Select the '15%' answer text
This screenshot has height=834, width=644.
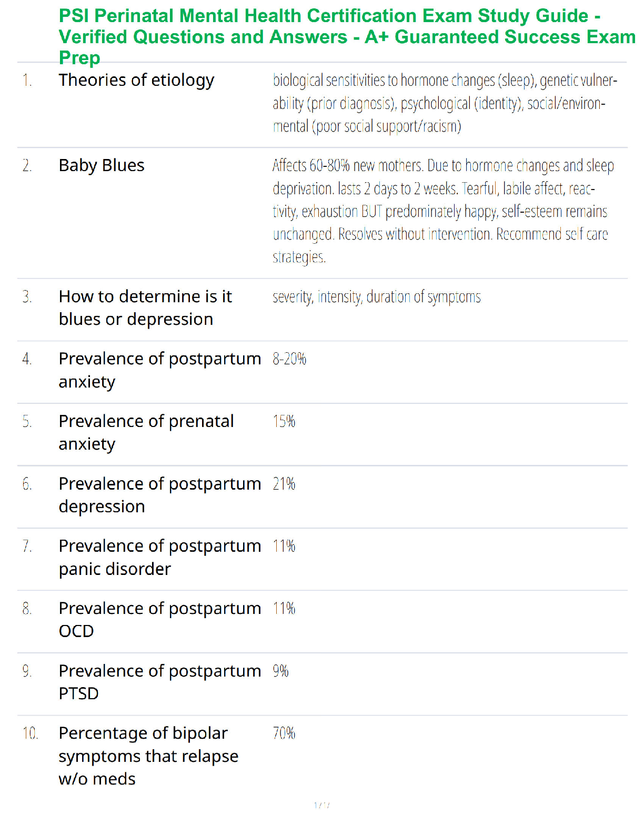[x=284, y=422]
